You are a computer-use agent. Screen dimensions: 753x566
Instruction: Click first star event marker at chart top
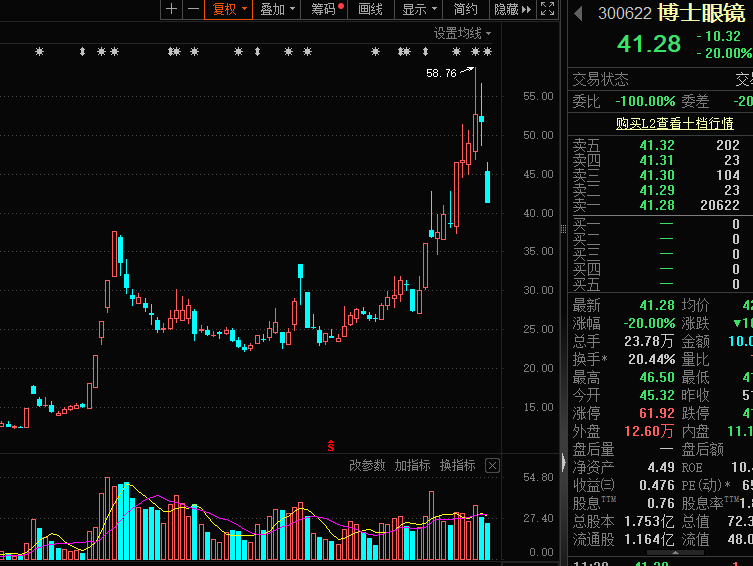pos(39,52)
